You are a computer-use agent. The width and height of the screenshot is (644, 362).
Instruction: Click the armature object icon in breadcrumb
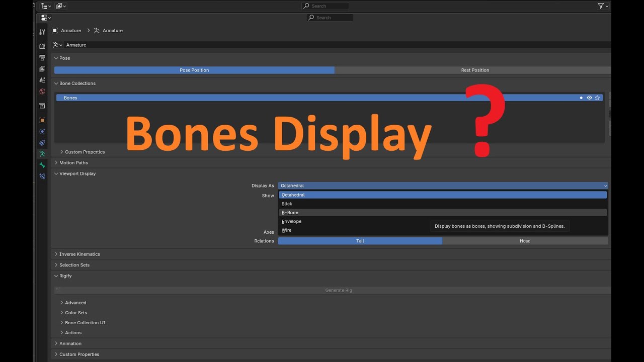click(55, 31)
